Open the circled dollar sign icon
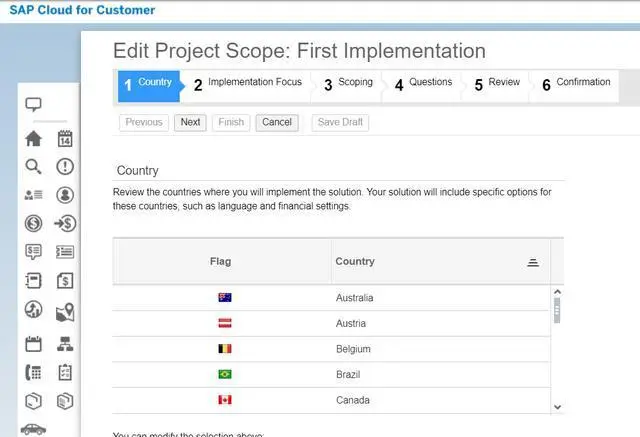The height and width of the screenshot is (437, 640). pos(33,223)
